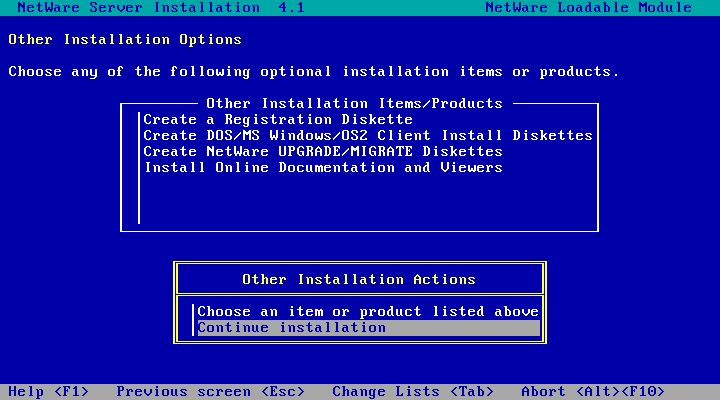Screen dimensions: 720x400
Task: Select Choose an item or product listed above
Action: [x=368, y=312]
